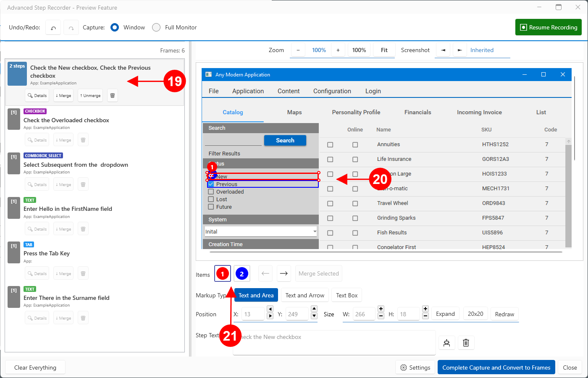Click the zoom out minus button

[x=298, y=50]
